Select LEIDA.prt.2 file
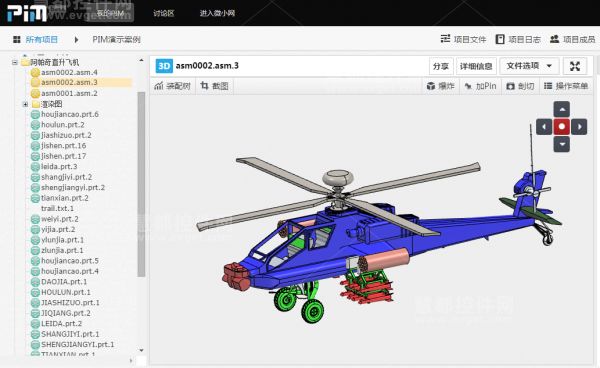This screenshot has height=368, width=600. click(x=61, y=324)
